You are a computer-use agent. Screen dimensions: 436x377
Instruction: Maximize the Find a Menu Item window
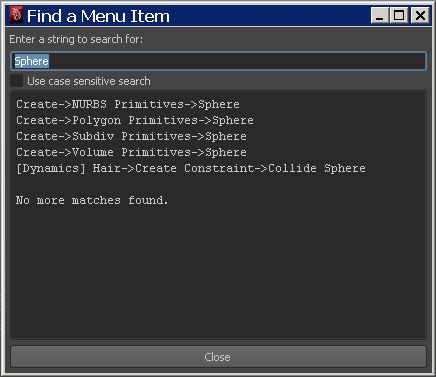[399, 16]
